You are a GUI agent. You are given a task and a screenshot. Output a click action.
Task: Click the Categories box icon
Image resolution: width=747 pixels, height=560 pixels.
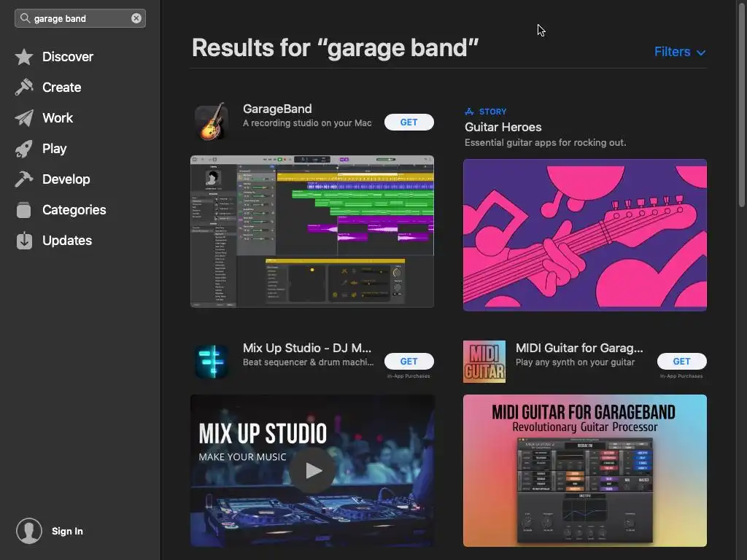click(24, 210)
